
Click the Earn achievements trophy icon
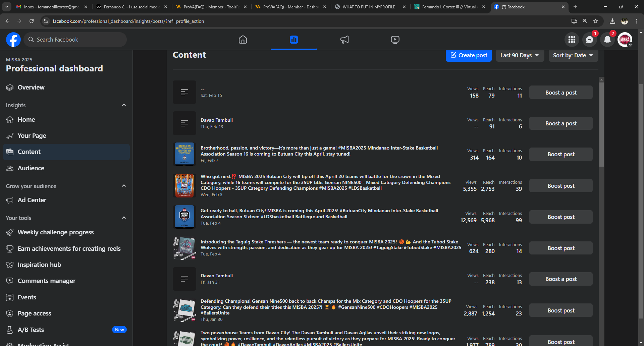pos(10,249)
